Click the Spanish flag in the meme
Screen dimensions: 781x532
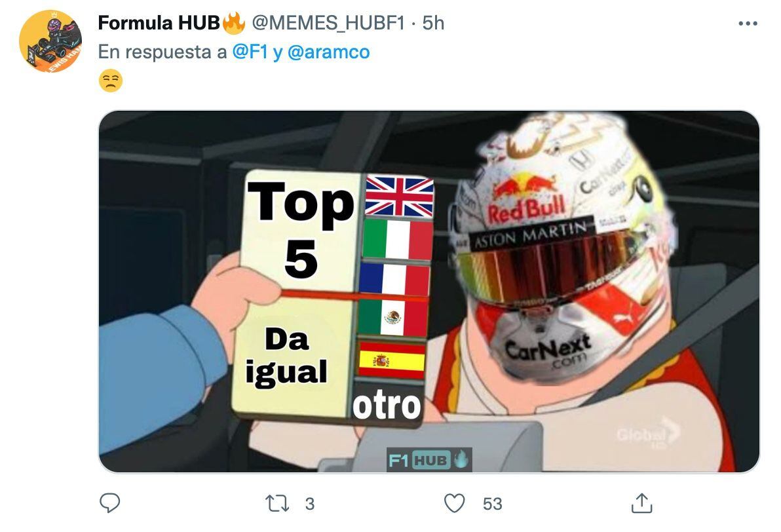click(392, 360)
